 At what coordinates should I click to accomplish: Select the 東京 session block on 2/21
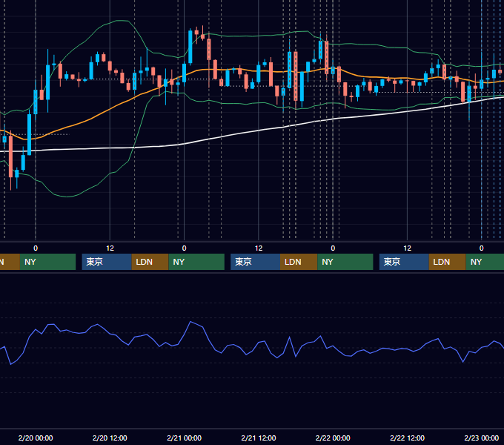coord(255,262)
